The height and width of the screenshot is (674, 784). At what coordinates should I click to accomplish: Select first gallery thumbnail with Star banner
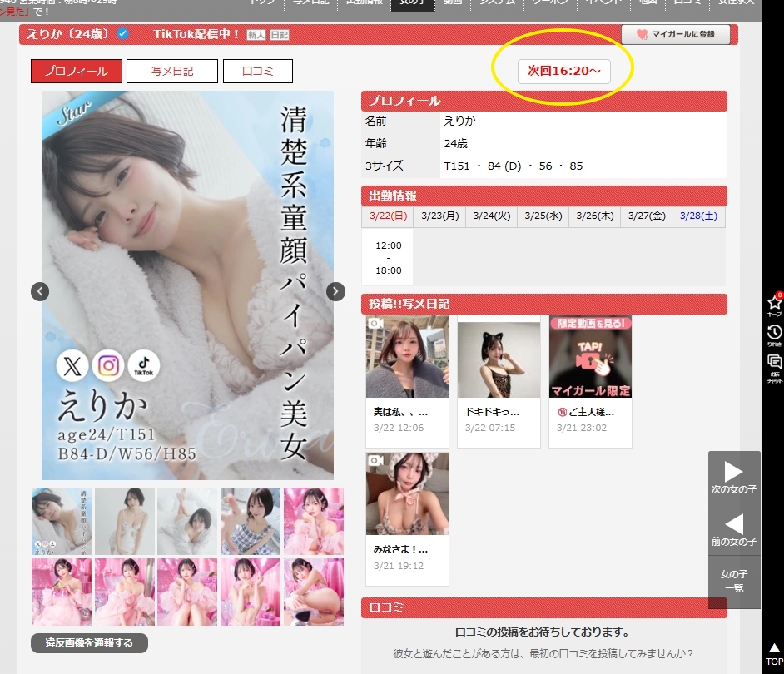62,522
